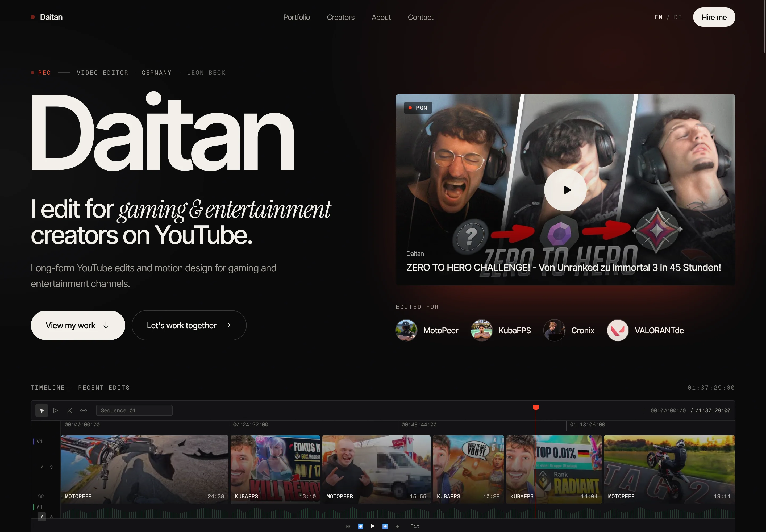Select the X-shaped razor cut tool in timeline
The image size is (766, 532).
coord(70,410)
